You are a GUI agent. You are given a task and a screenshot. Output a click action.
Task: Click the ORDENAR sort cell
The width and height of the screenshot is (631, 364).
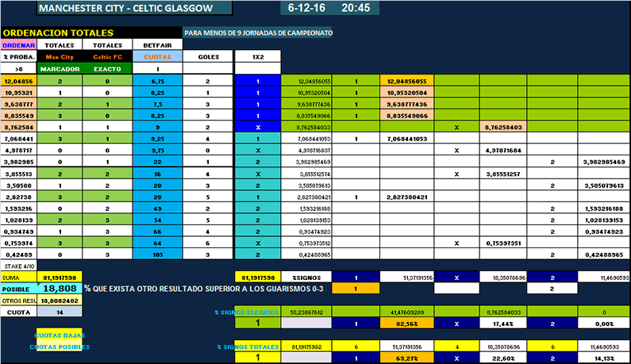[x=18, y=45]
